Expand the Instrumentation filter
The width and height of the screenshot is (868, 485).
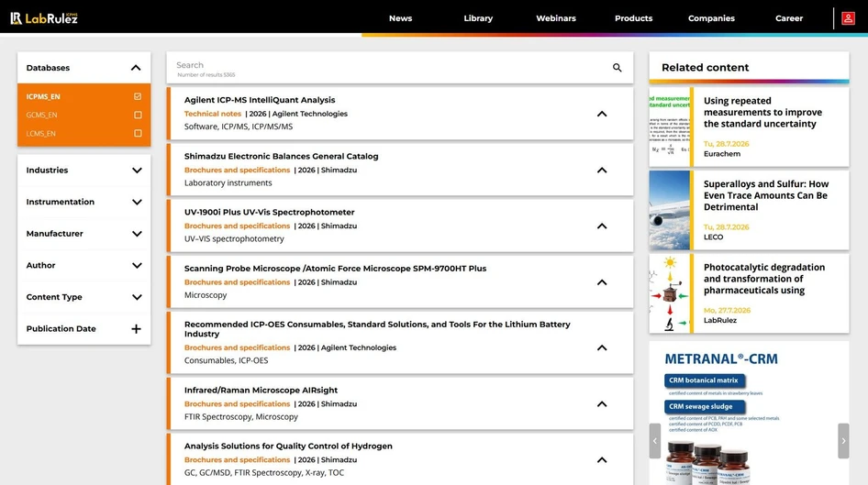point(137,202)
